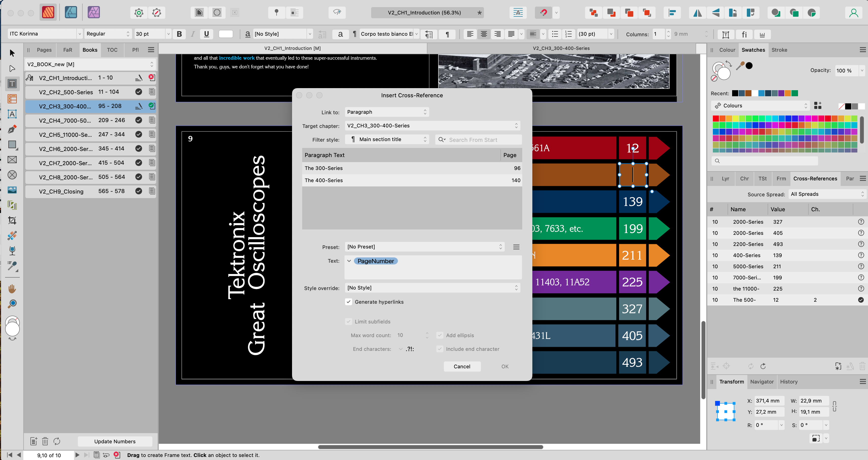The width and height of the screenshot is (868, 460).
Task: Click the colour picker eyedropper in Swatches
Action: [740, 66]
